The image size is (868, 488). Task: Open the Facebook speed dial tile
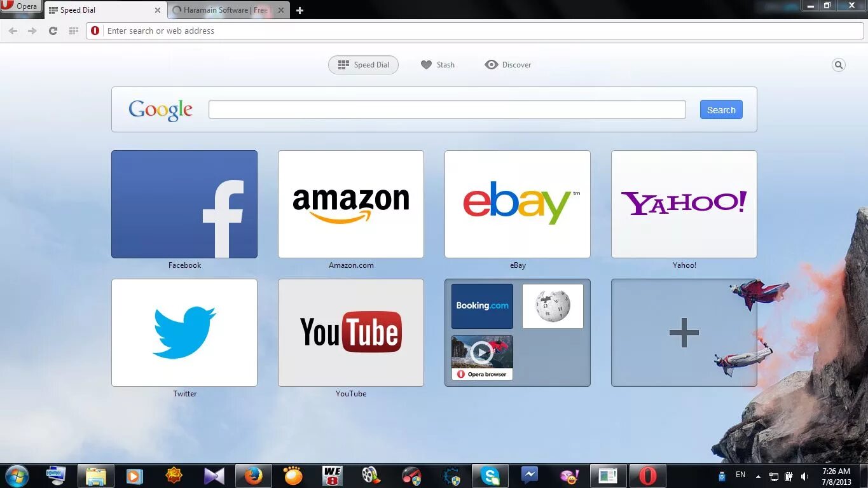(184, 204)
